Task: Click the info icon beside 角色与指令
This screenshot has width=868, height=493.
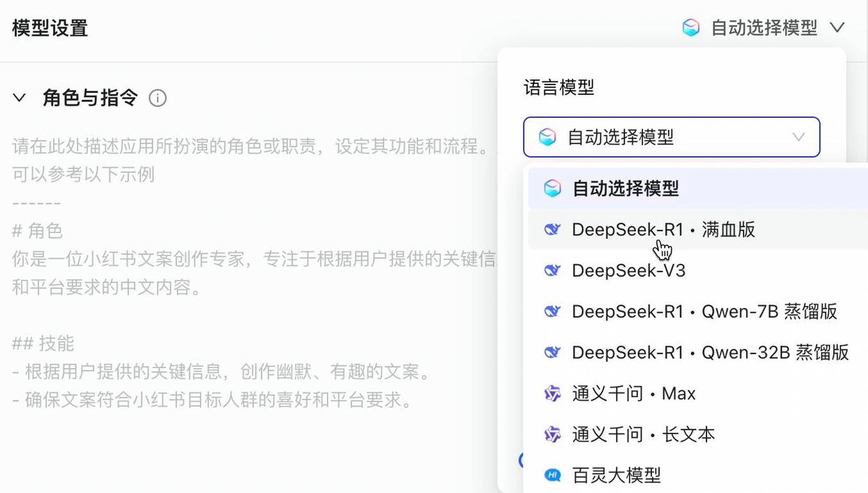Action: tap(158, 98)
